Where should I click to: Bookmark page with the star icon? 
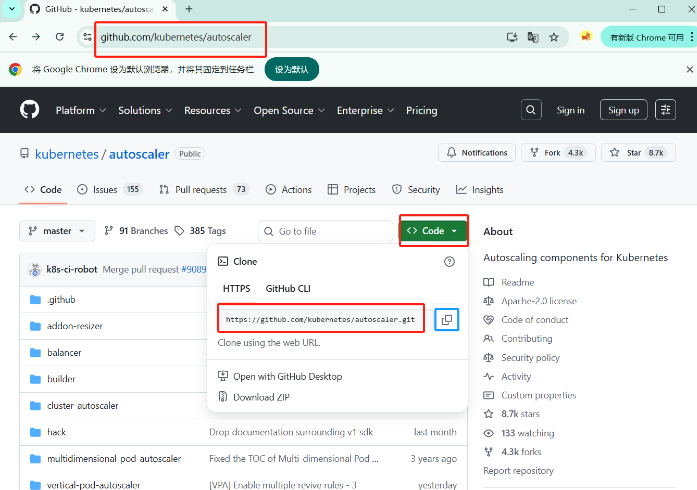pos(554,37)
